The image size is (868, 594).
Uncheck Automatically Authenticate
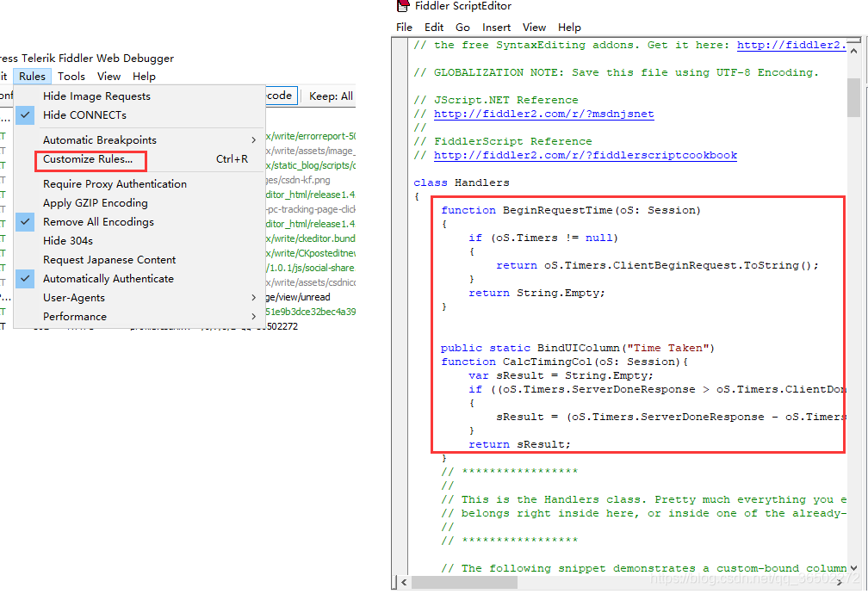139,278
